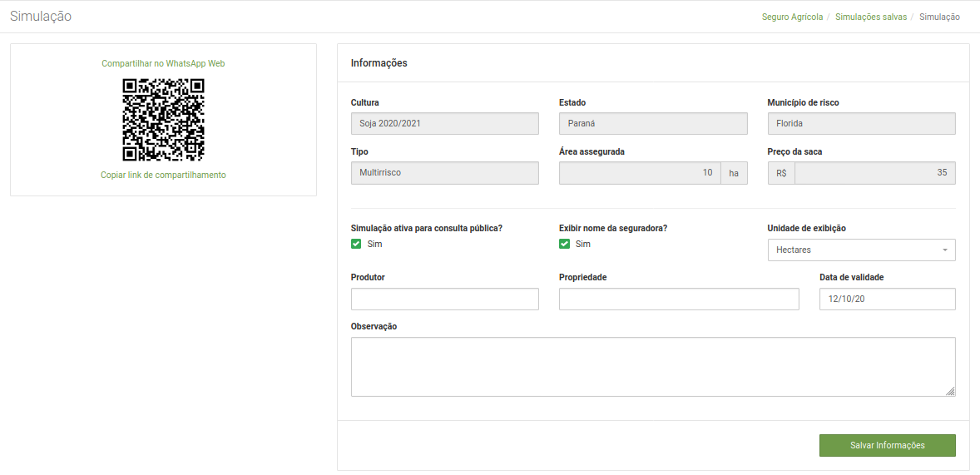The image size is (980, 475).
Task: Click the Cultura field Soja 2020/2021
Action: tap(445, 124)
